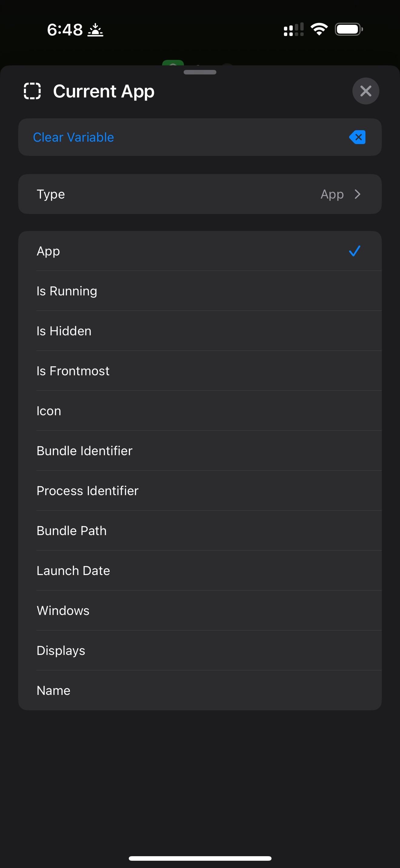Select Is Frontmost from the list
Image resolution: width=400 pixels, height=868 pixels.
point(73,371)
